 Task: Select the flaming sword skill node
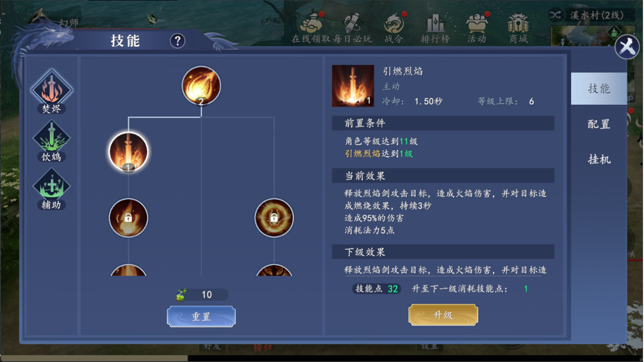(x=129, y=152)
